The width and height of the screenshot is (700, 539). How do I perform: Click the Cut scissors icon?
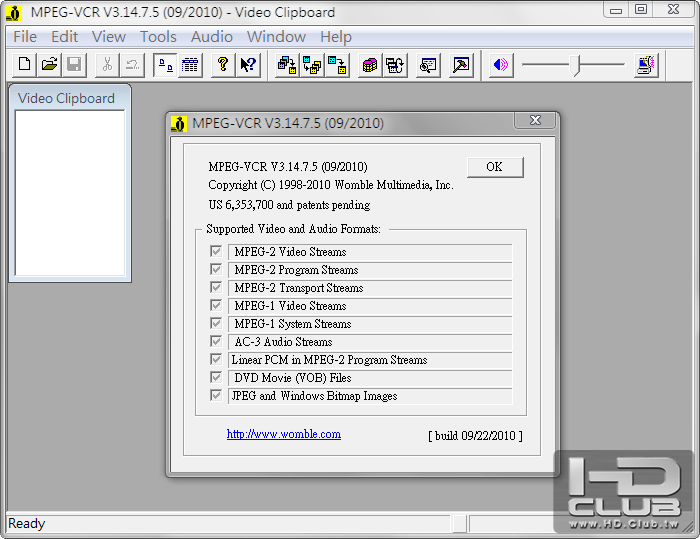click(x=107, y=65)
